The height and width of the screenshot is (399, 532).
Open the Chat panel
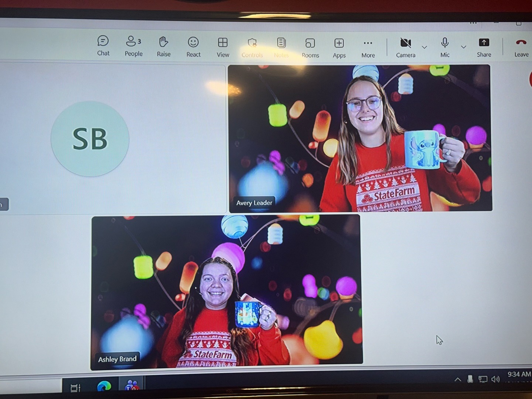(103, 46)
